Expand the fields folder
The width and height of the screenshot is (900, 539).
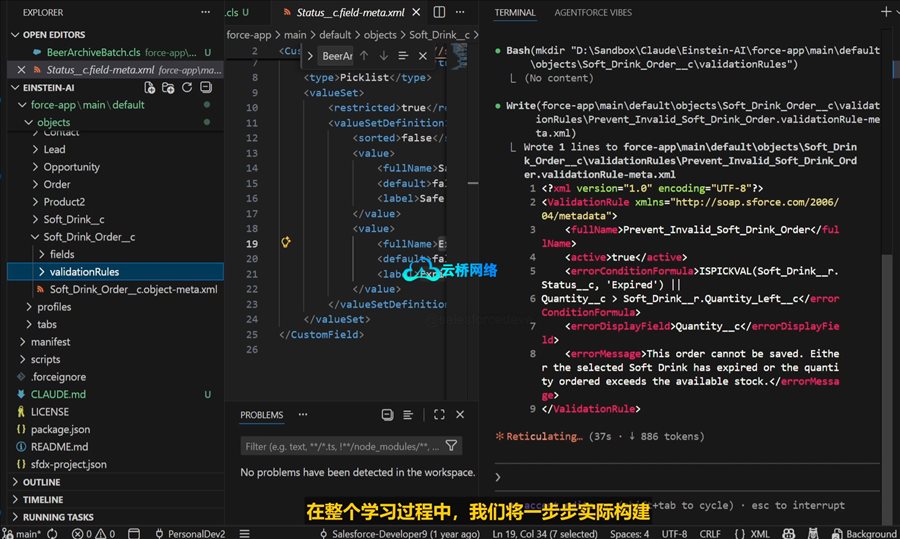coord(62,254)
